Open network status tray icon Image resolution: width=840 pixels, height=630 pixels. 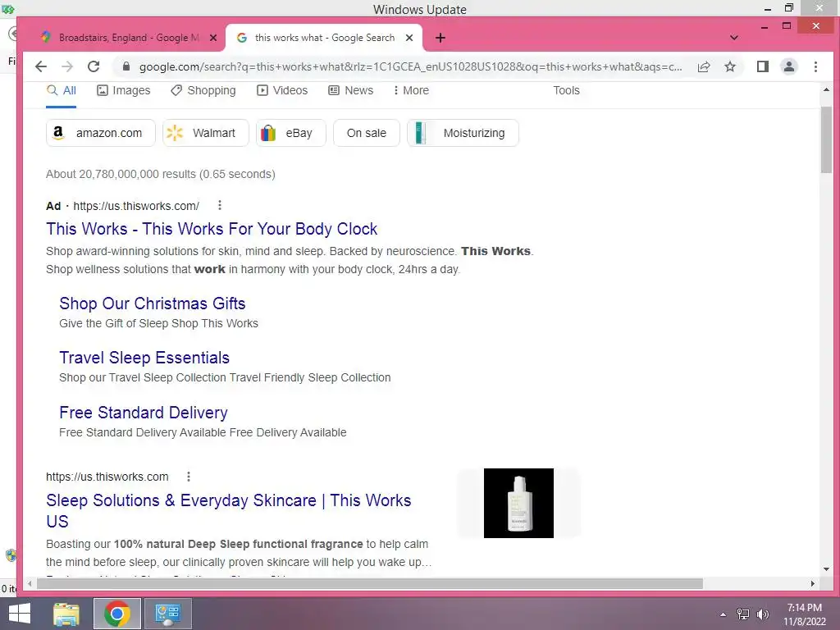743,614
